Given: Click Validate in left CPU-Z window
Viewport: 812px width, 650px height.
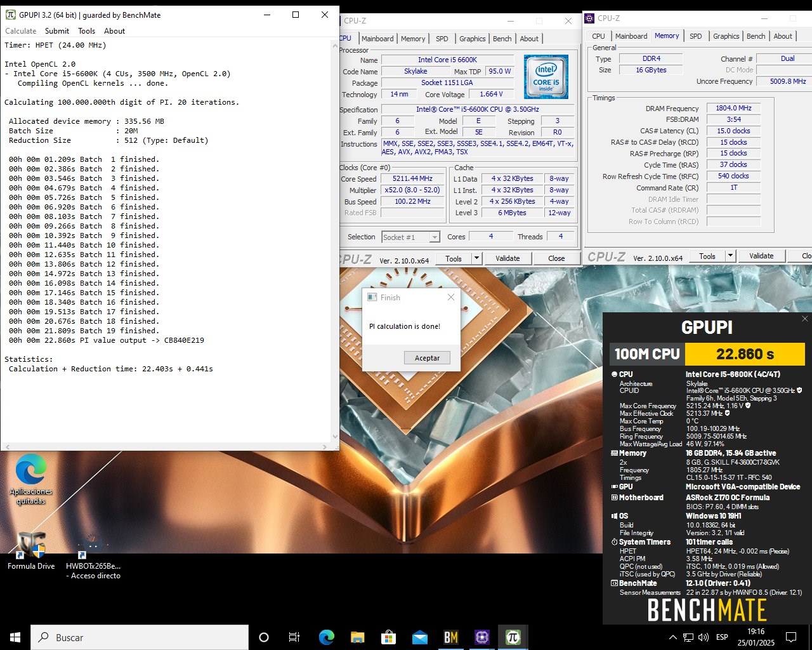Looking at the screenshot, I should click(x=507, y=258).
